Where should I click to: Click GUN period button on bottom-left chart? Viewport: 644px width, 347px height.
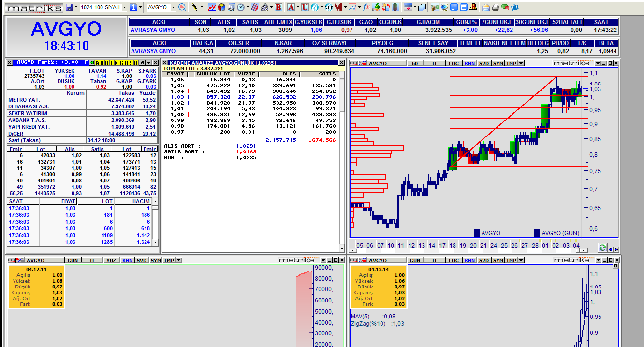click(73, 260)
